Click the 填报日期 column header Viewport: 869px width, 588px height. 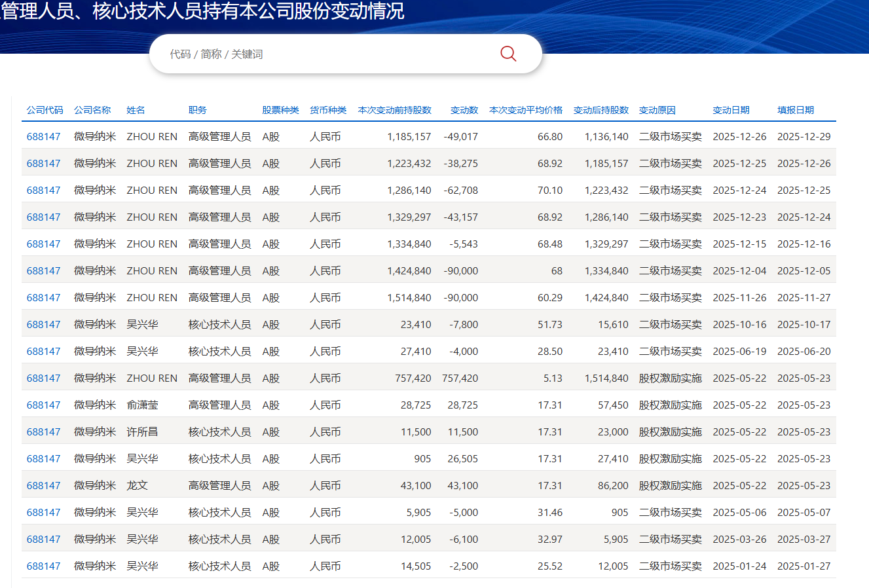[795, 110]
